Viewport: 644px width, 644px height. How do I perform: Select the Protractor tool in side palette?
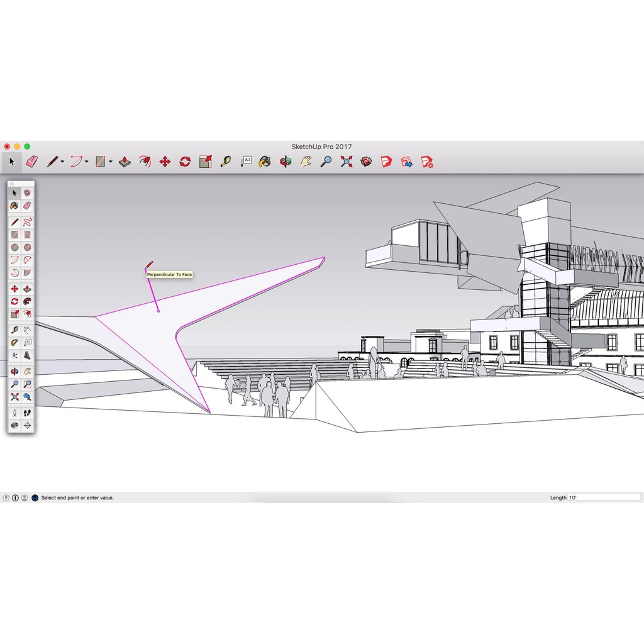14,343
